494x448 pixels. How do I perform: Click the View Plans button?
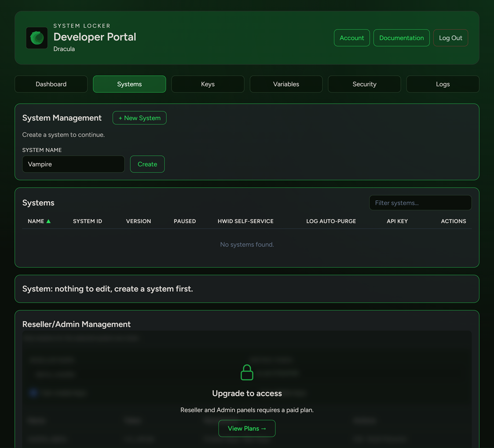tap(247, 429)
